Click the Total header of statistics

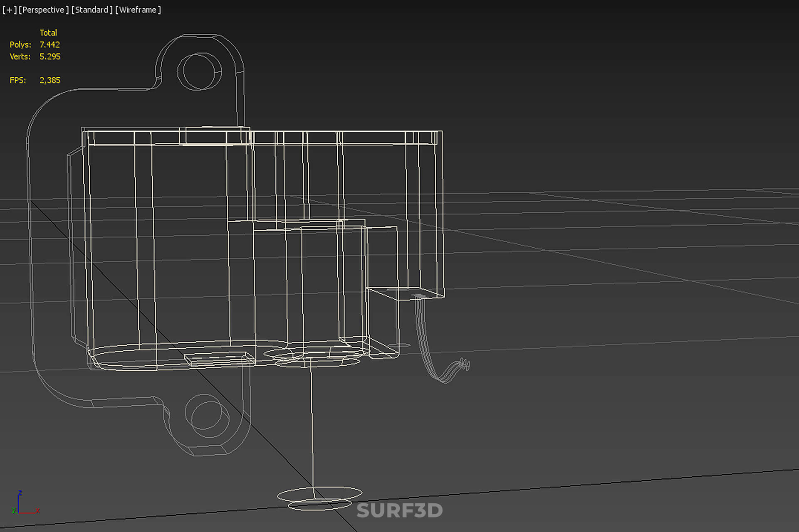48,32
